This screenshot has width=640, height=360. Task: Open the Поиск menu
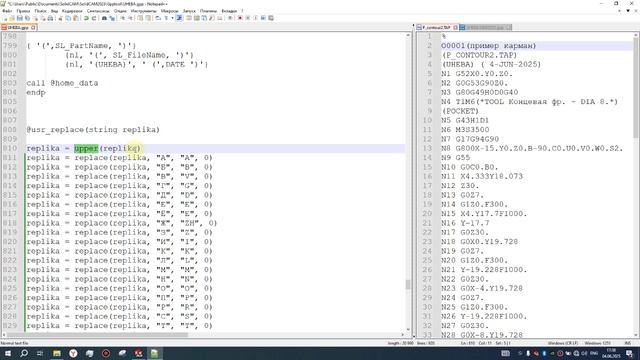[40, 11]
